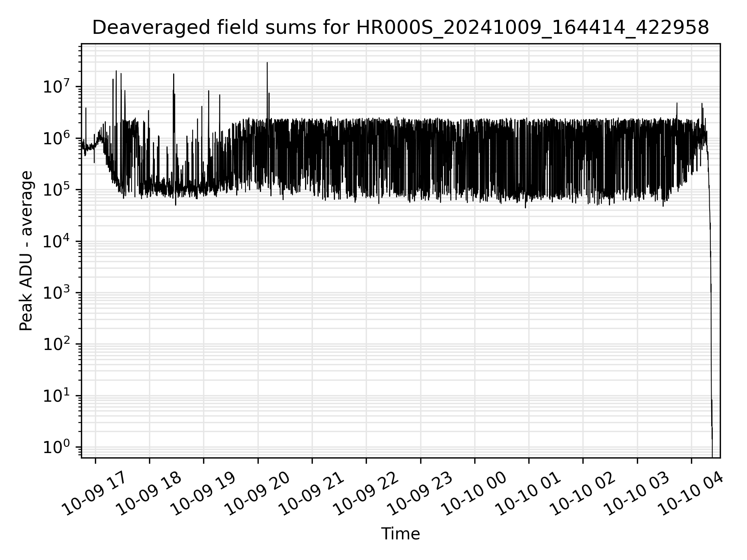
Task: Click the steep drop-off line after 10-10 04
Action: [710, 296]
